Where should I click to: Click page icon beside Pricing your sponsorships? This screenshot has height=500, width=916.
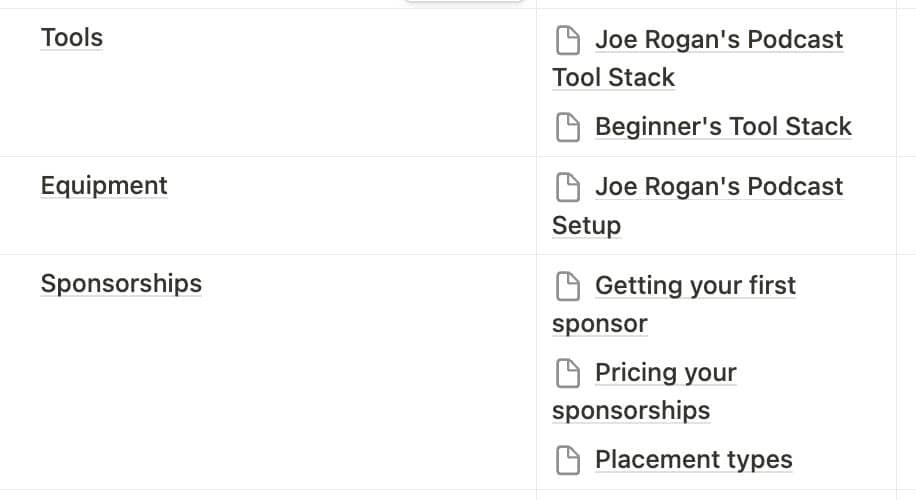568,373
